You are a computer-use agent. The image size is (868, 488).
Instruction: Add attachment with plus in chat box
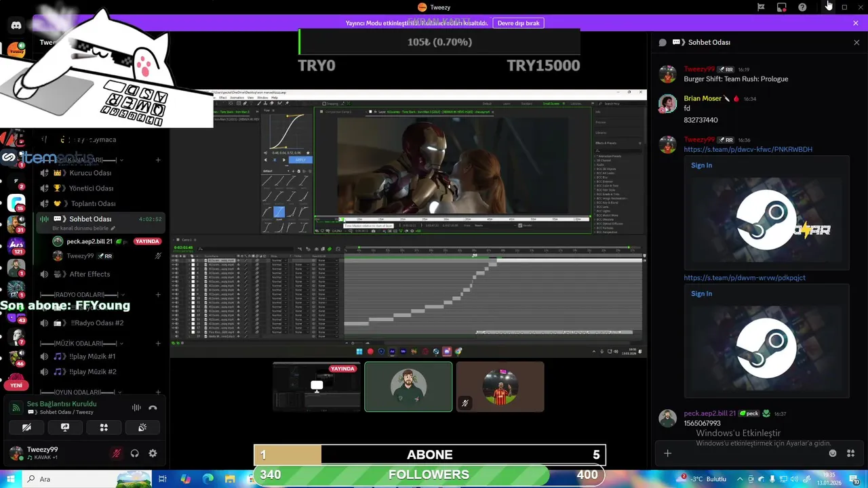667,453
